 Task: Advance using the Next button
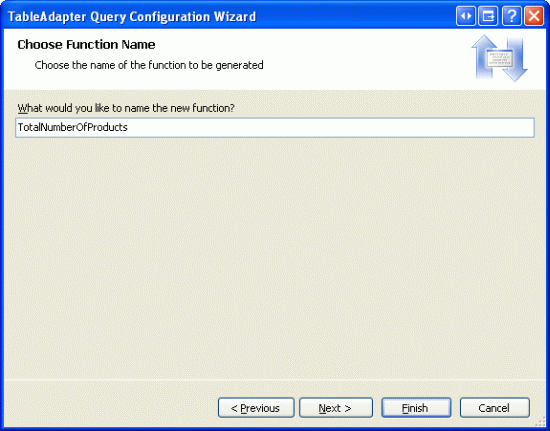tap(336, 408)
